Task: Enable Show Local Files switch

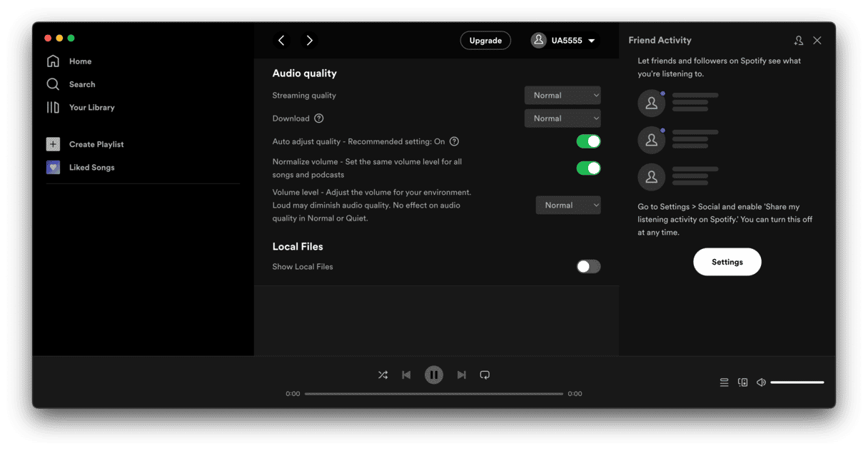Action: pyautogui.click(x=588, y=267)
